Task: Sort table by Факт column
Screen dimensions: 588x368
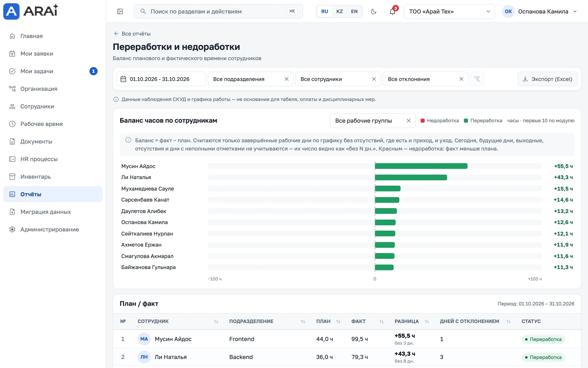Action: tap(381, 322)
